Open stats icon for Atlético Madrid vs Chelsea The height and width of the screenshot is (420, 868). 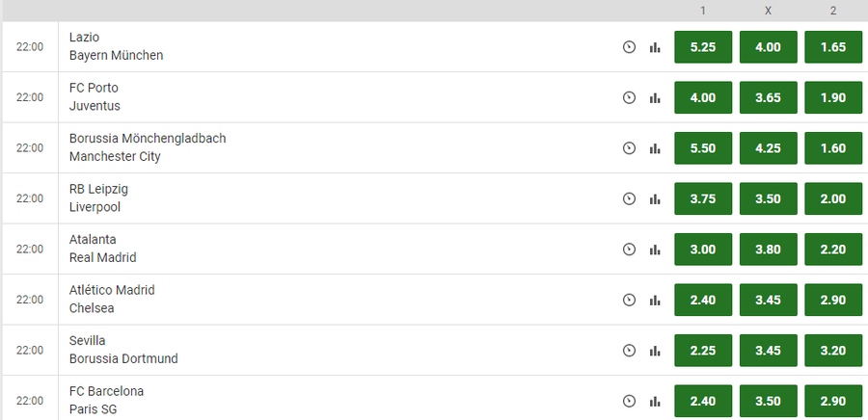(x=655, y=301)
